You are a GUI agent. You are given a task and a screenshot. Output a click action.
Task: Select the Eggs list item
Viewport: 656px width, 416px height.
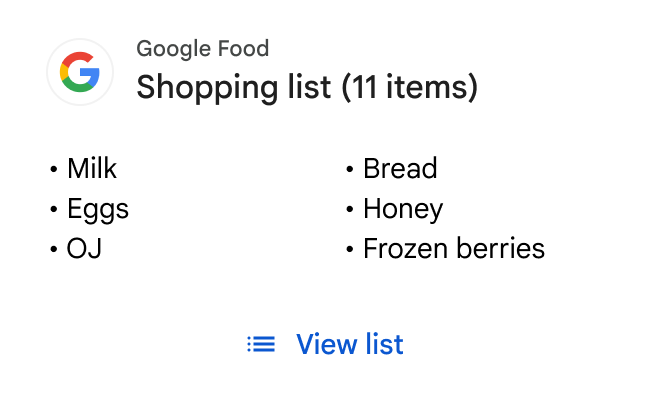pyautogui.click(x=97, y=209)
